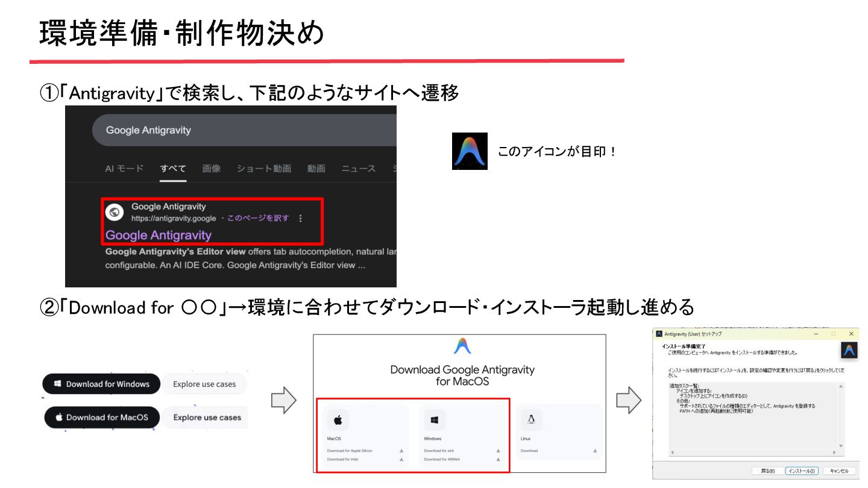Viewport: 868px width, 488px height.
Task: Click the Windows logo tile in the download page
Action: 435,420
